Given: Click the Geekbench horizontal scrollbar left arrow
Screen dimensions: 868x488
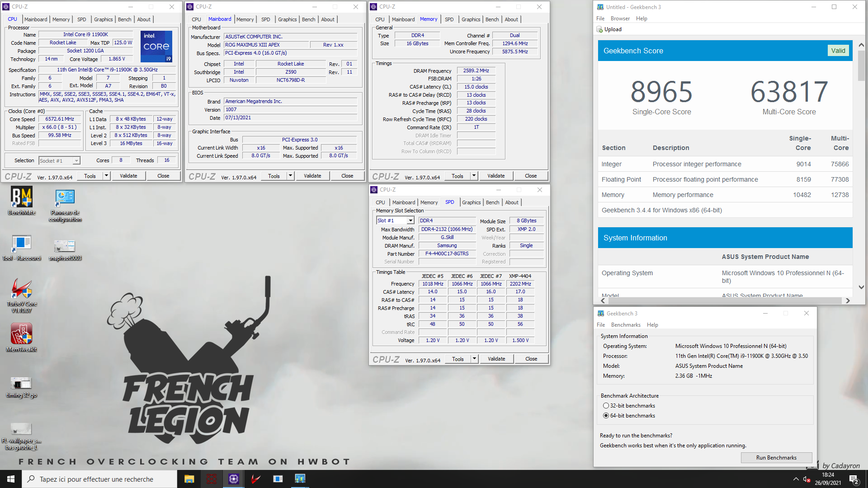Looking at the screenshot, I should 603,300.
